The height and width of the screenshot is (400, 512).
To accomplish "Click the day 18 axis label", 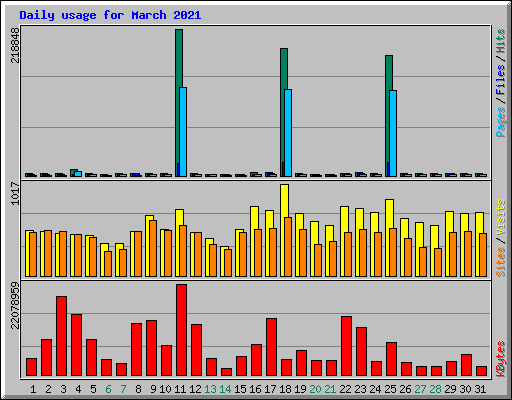I will [285, 389].
